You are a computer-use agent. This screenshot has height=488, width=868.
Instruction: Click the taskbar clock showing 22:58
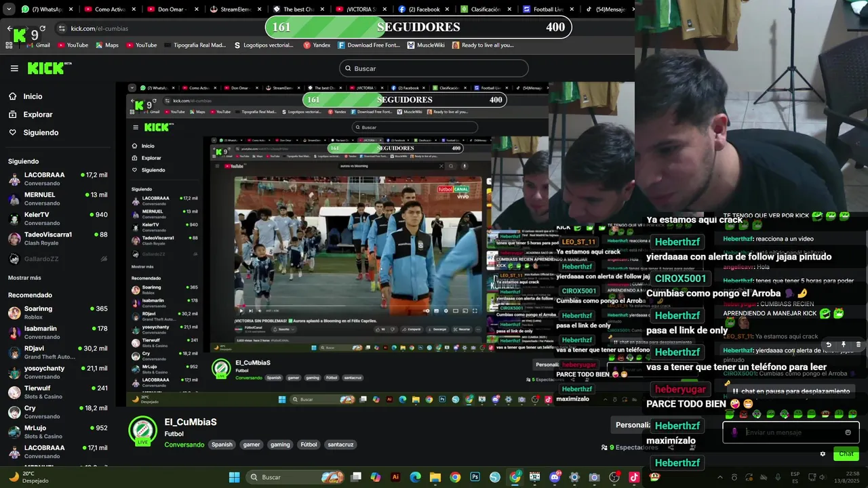[848, 477]
